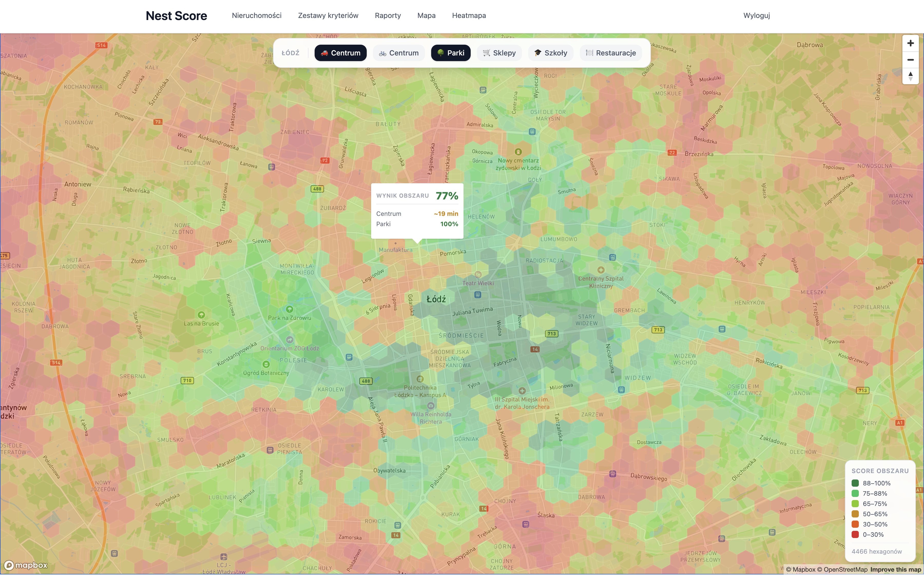Open the Mapbox attribution link

800,570
